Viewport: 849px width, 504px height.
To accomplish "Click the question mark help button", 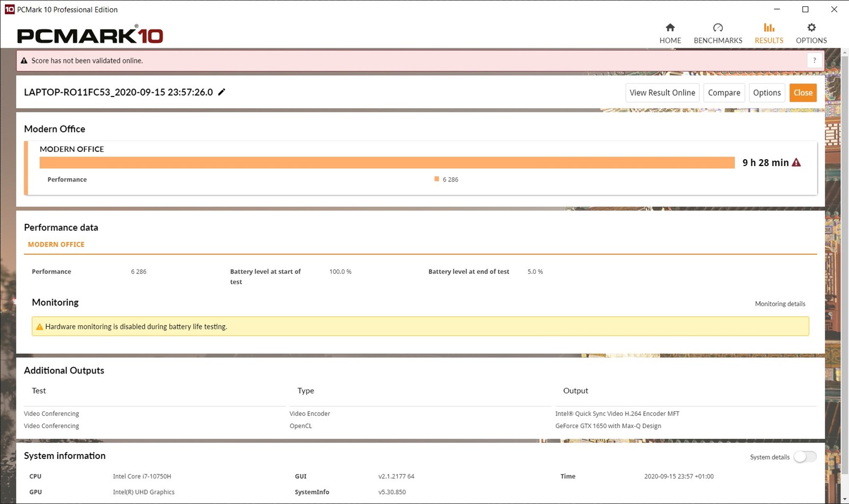I will (x=815, y=60).
